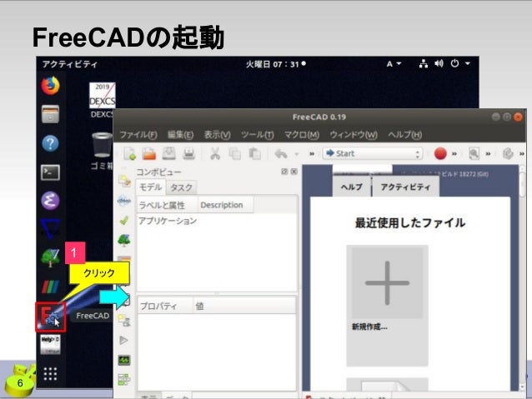Click the プロパティ column header
Viewport: 532px width, 399px height.
coord(165,306)
